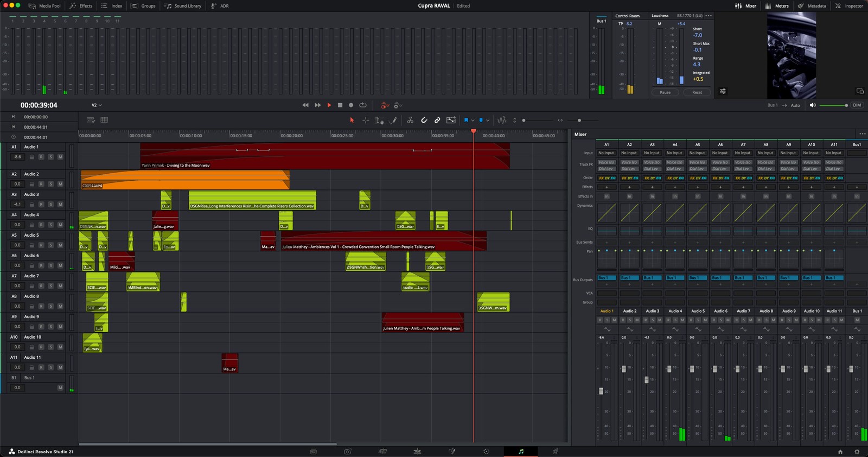Arm record on Audio 11 with R button
The image size is (868, 457).
41,367
